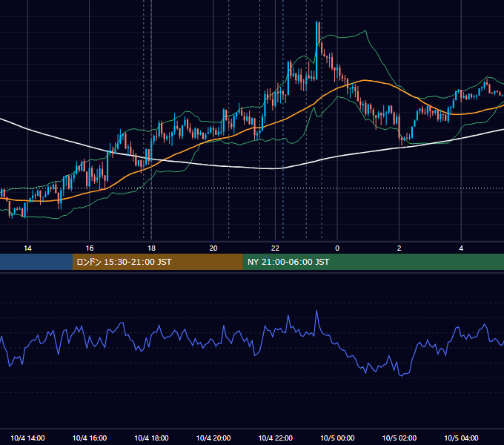Click the NY 21:00-06:00 JST session bar
This screenshot has width=504, height=445.
[373, 262]
